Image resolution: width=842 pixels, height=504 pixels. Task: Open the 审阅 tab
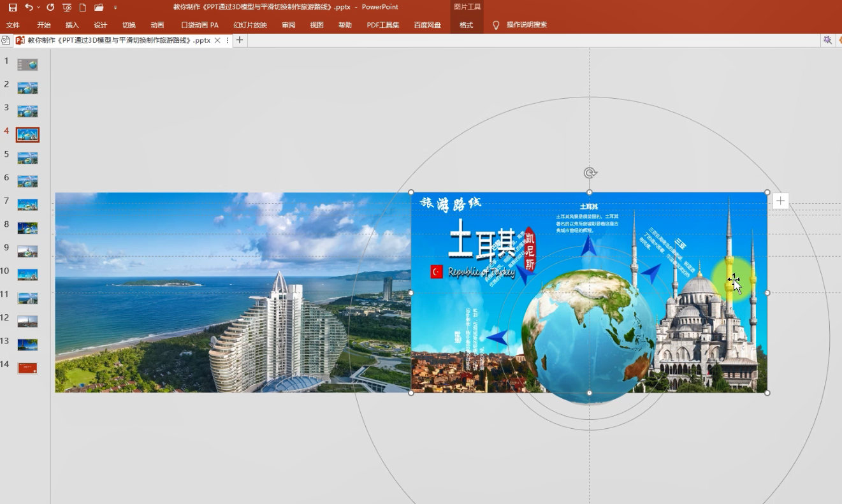tap(288, 25)
